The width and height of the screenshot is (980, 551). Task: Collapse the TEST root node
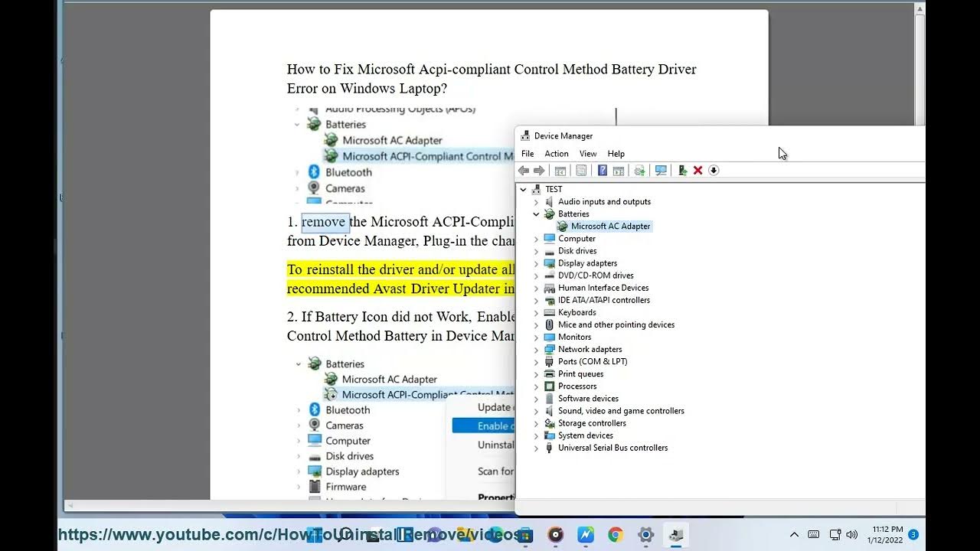tap(523, 189)
